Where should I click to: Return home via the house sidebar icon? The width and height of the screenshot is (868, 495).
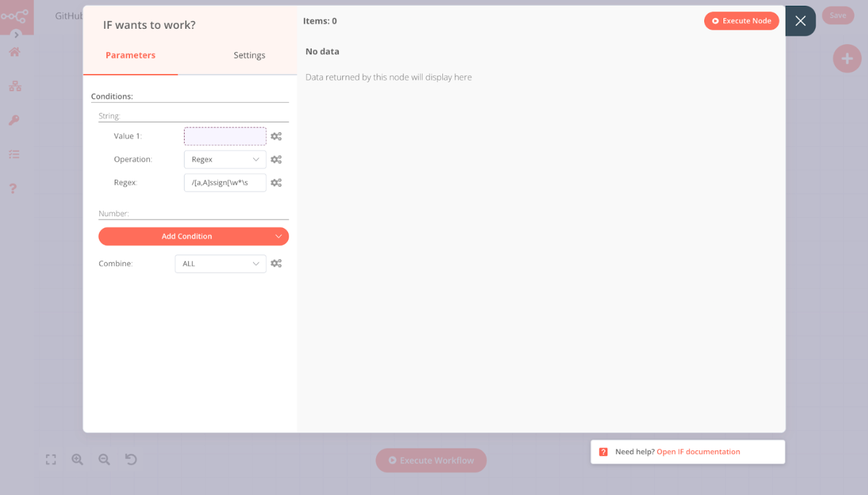16,52
